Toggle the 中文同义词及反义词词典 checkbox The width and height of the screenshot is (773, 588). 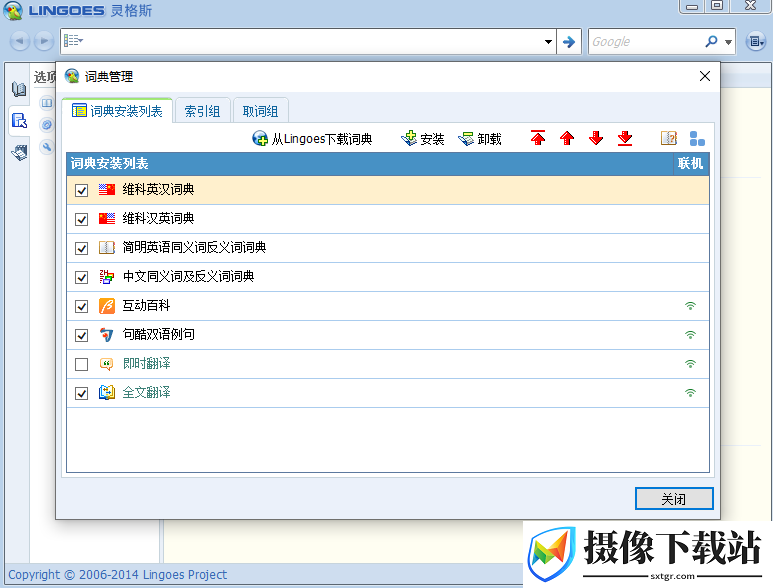(81, 277)
